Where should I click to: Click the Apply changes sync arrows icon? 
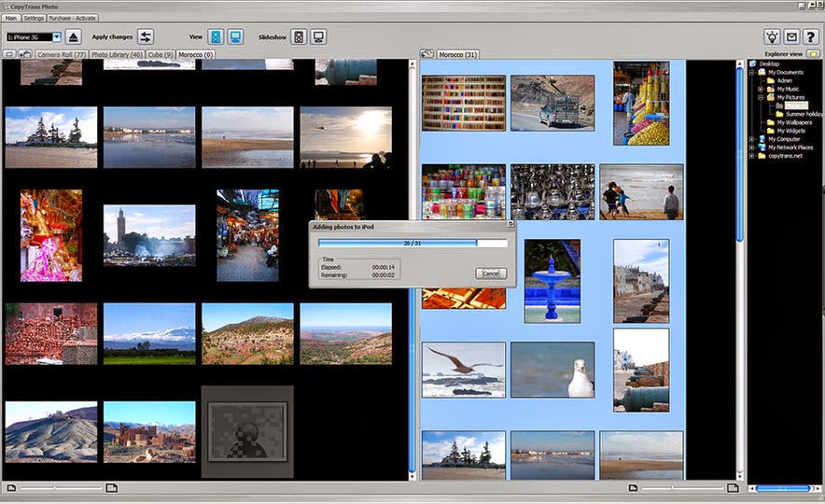point(146,36)
